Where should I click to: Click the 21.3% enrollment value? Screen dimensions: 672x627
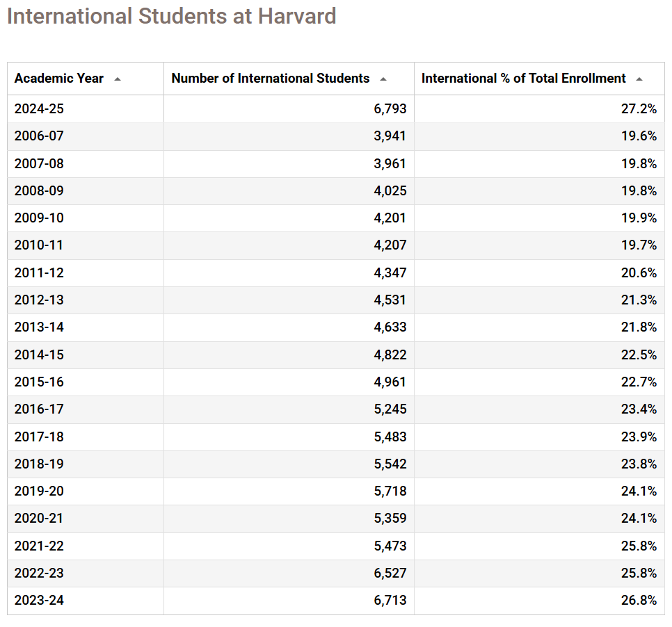pos(639,300)
